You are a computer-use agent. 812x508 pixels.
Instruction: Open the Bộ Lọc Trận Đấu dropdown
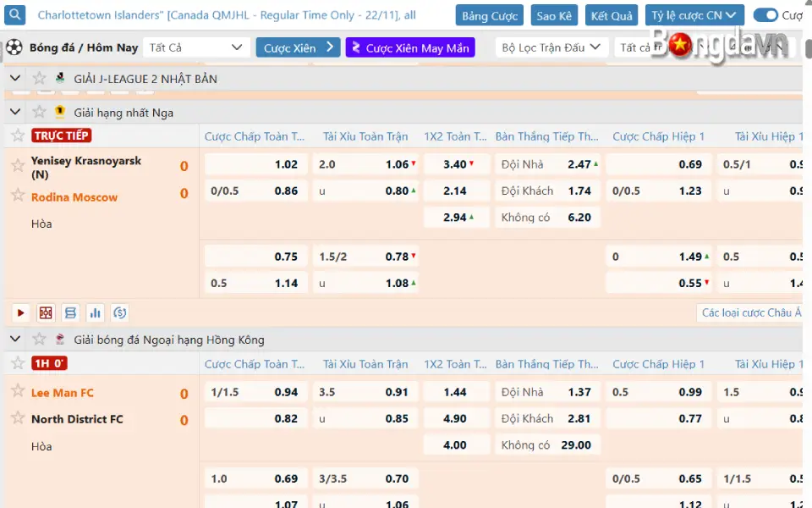551,47
